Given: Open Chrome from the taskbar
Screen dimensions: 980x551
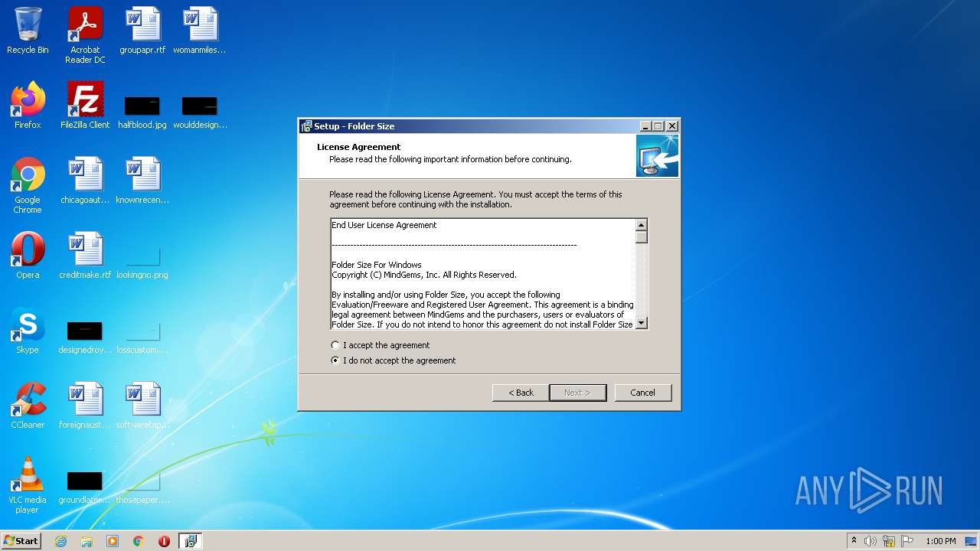Looking at the screenshot, I should tap(139, 541).
